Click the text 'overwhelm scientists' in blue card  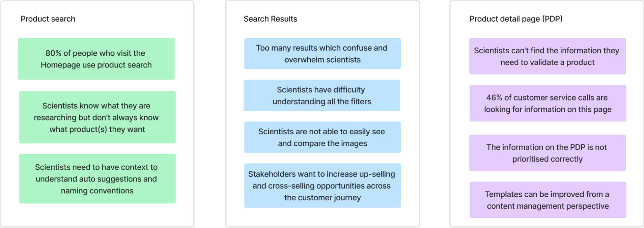pos(322,60)
